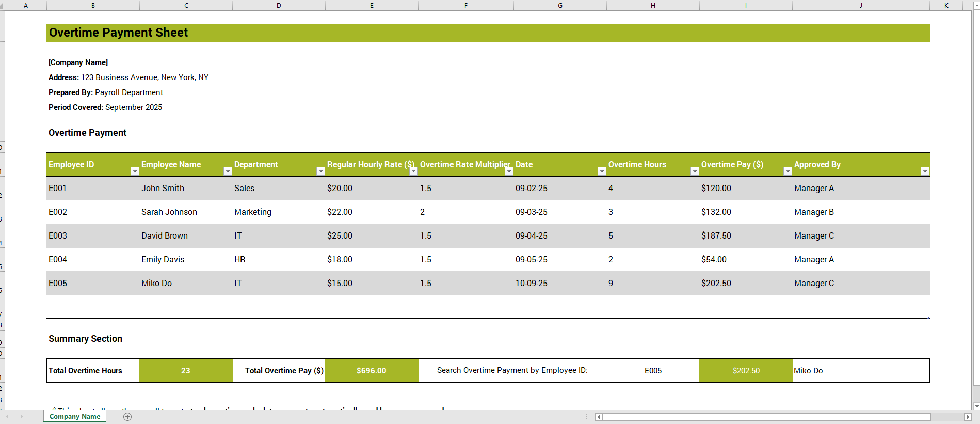Open the Employee ID filter dropdown
Screen dimensions: 980x424
135,171
